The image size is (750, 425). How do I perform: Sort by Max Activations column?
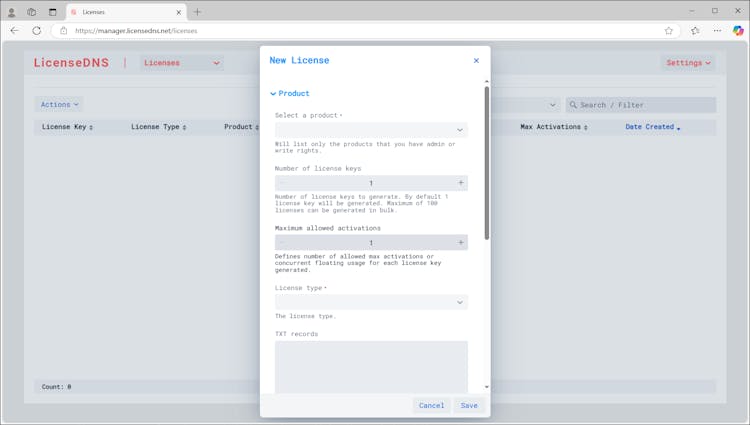point(553,127)
